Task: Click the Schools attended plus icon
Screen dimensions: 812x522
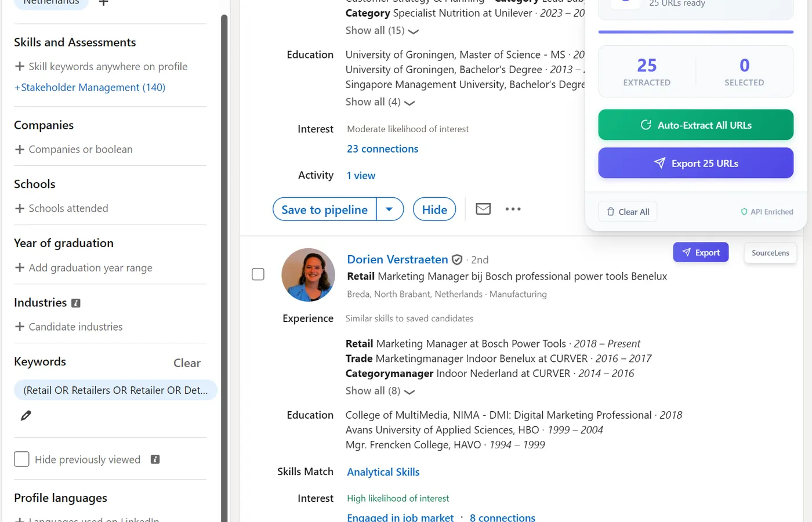Action: (x=19, y=208)
